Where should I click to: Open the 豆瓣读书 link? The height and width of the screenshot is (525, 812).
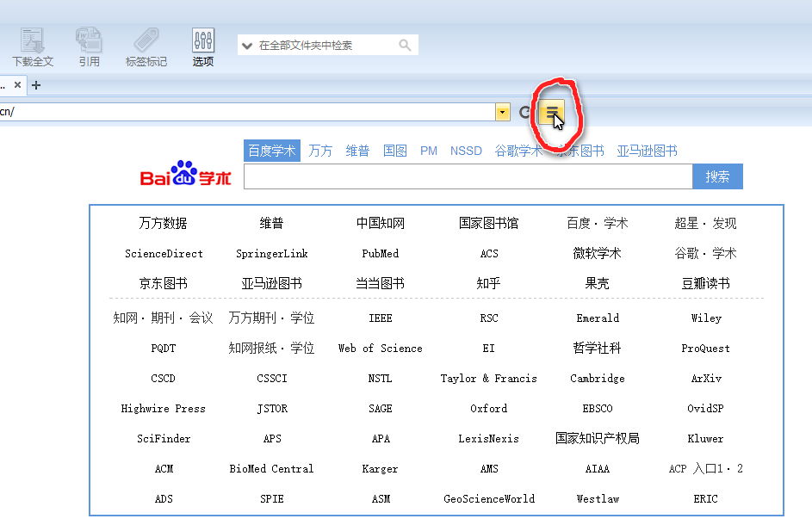pos(705,283)
